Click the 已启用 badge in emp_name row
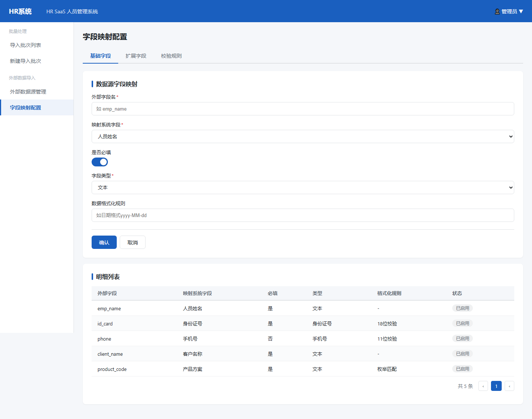This screenshot has height=419, width=532. coord(463,308)
